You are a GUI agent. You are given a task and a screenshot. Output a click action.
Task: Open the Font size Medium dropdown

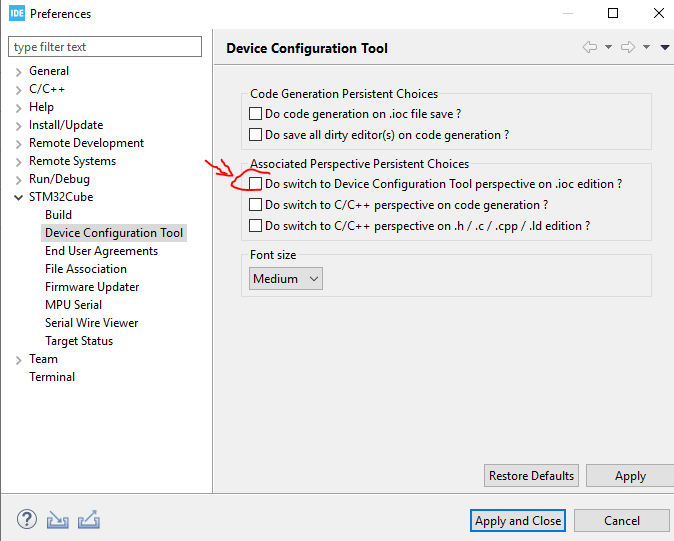[x=286, y=279]
